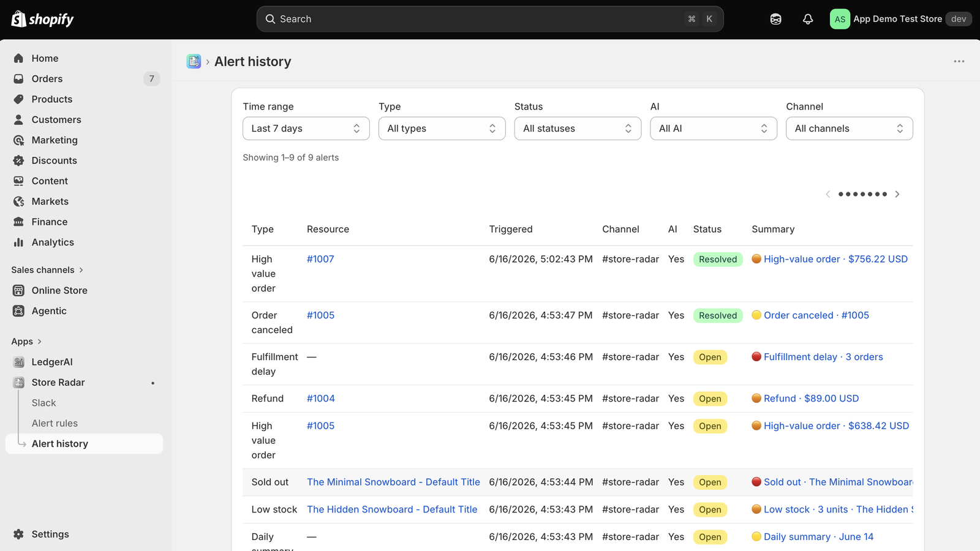Click the Discounts badge icon
The height and width of the screenshot is (551, 980).
pos(19,160)
